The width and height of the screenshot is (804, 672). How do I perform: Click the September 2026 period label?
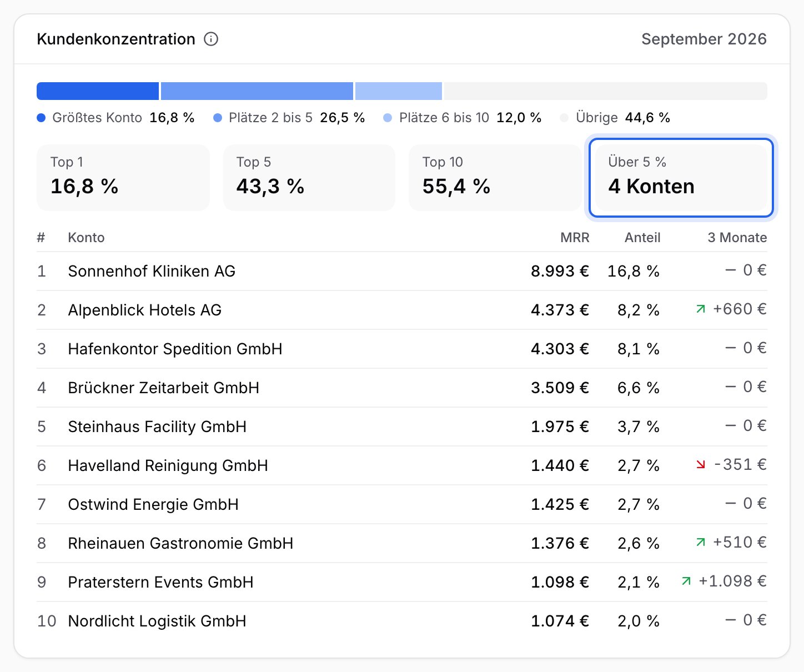[x=704, y=39]
